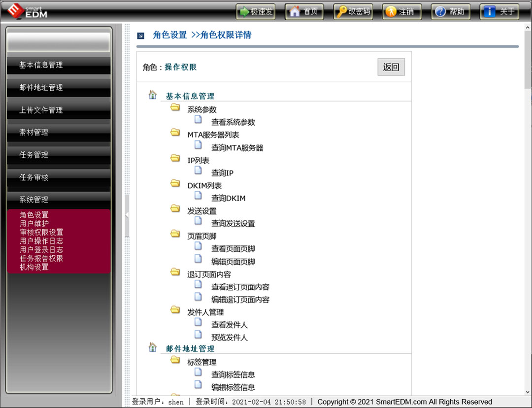Click folder icon of 系统参数
This screenshot has height=408, width=532.
pos(175,107)
